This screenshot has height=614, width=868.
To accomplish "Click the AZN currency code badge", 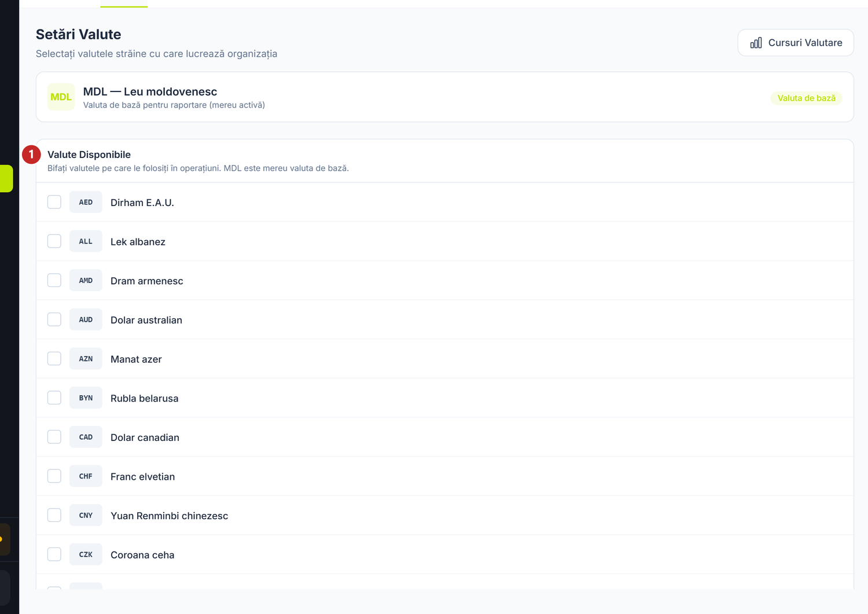I will [x=86, y=359].
